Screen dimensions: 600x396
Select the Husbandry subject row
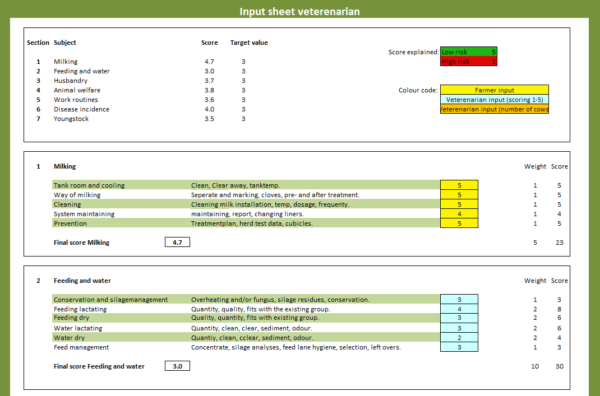click(x=70, y=81)
